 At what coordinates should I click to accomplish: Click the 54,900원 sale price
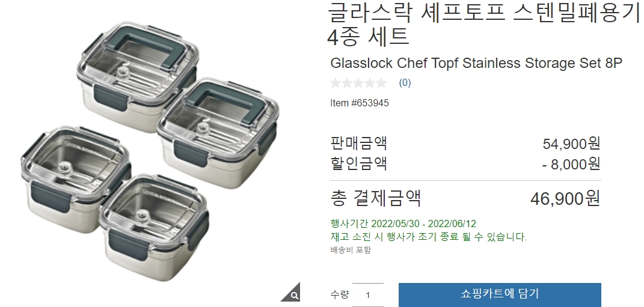click(x=571, y=144)
